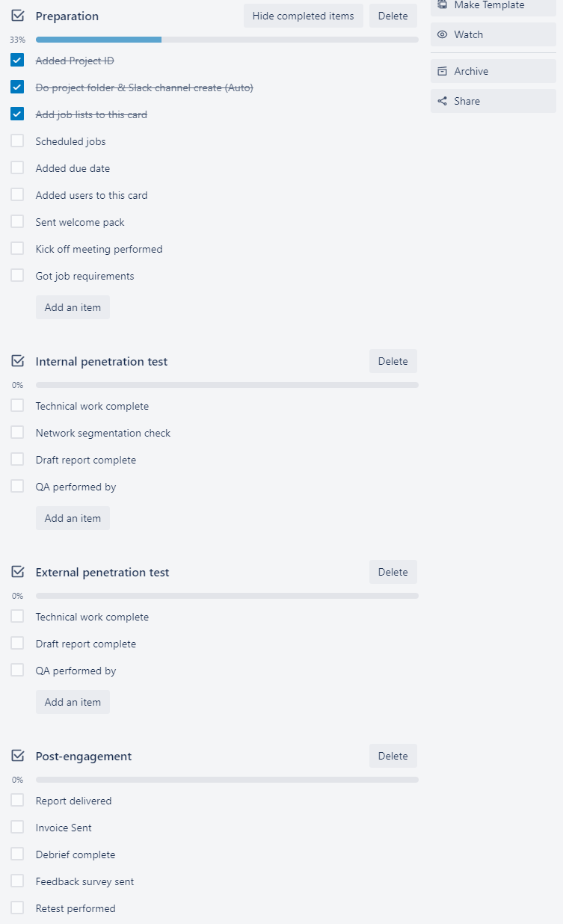Viewport: 563px width, 924px height.
Task: Click the Preparation checklist title icon
Action: pos(17,16)
